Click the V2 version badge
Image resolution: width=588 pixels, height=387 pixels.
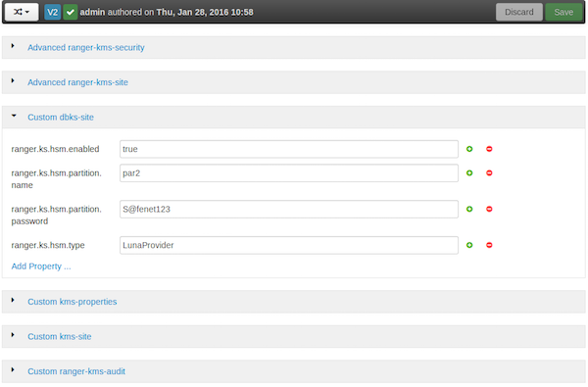53,13
